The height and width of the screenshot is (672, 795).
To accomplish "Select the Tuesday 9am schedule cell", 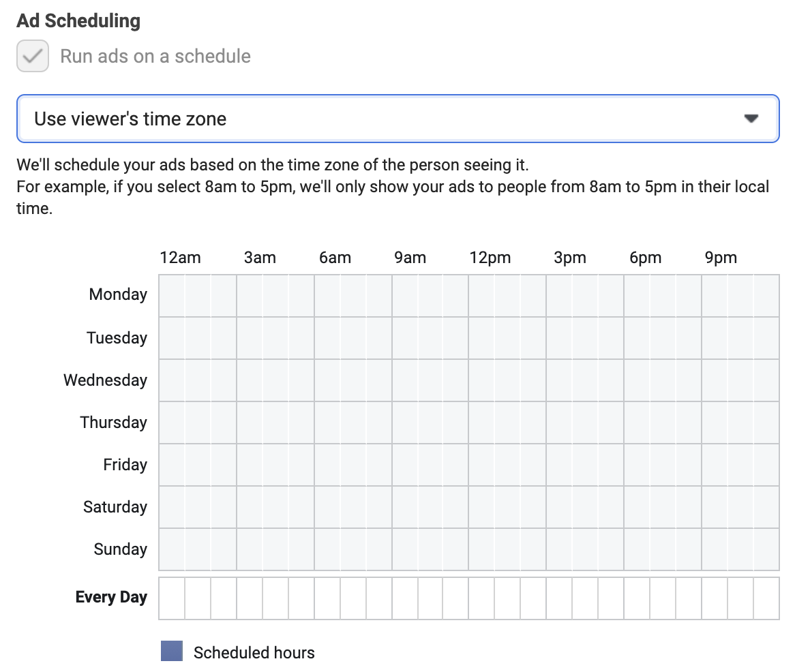I will tap(405, 338).
